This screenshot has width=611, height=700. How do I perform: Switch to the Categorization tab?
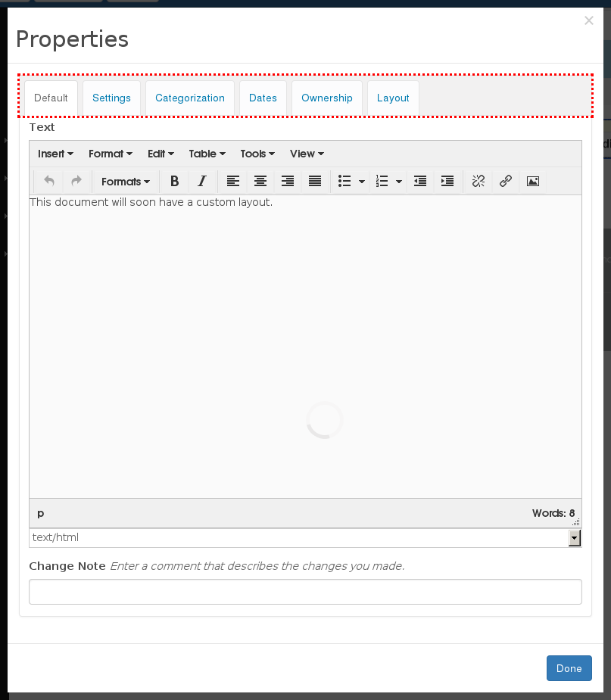(190, 98)
